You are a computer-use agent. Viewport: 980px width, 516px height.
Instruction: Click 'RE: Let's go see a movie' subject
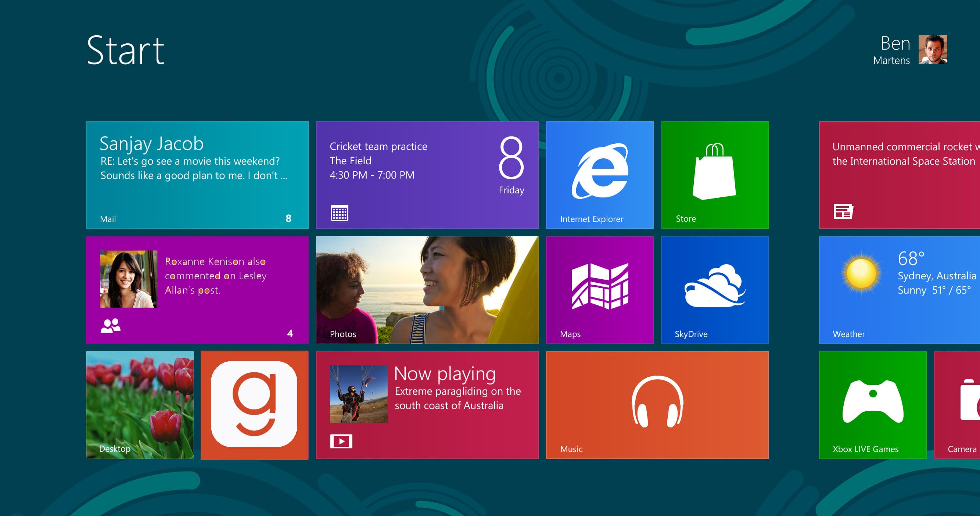click(x=190, y=161)
